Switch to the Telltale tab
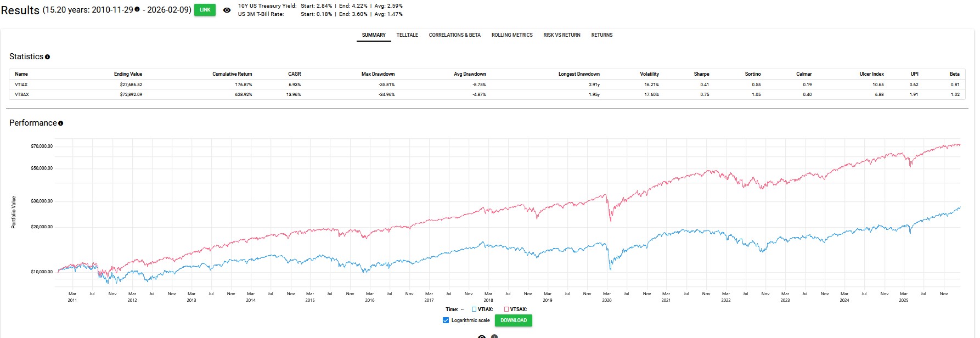This screenshot has width=980, height=338. [x=407, y=35]
